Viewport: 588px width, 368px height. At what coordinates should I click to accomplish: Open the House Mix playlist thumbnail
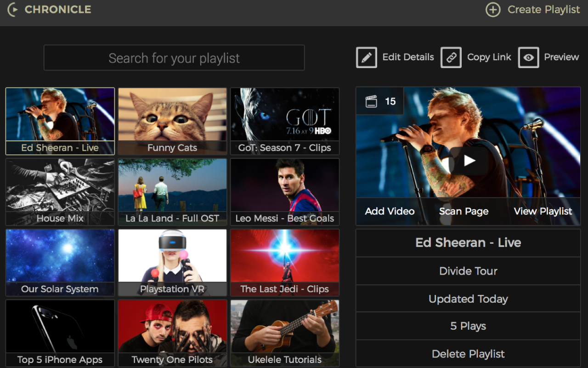point(60,192)
